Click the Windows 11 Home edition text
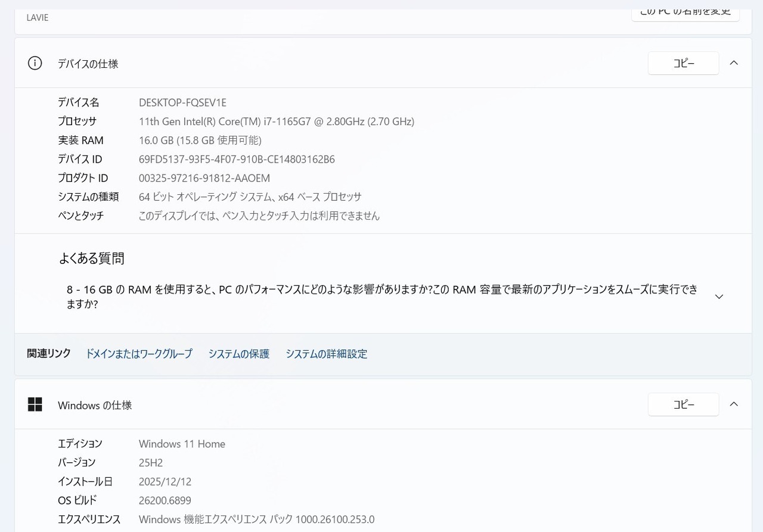This screenshot has height=532, width=763. click(x=182, y=444)
